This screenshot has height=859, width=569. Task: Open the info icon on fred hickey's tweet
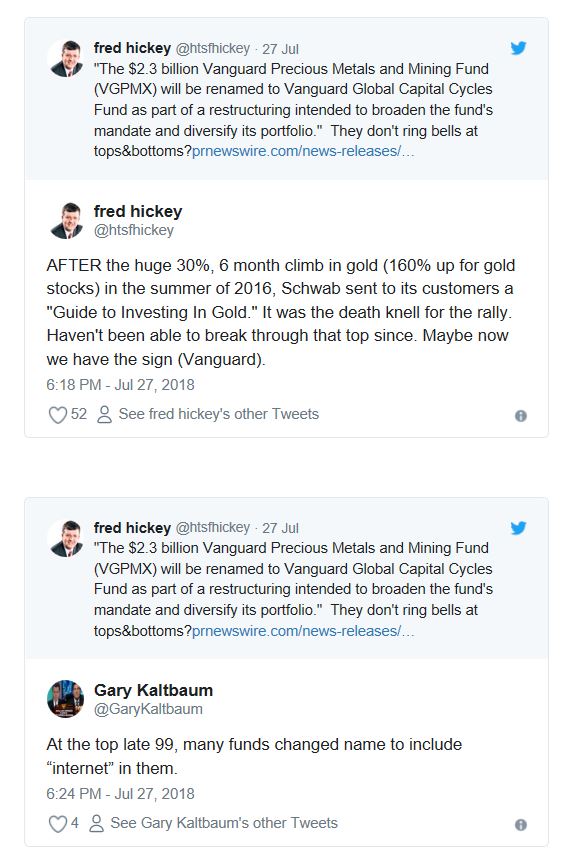pyautogui.click(x=520, y=416)
